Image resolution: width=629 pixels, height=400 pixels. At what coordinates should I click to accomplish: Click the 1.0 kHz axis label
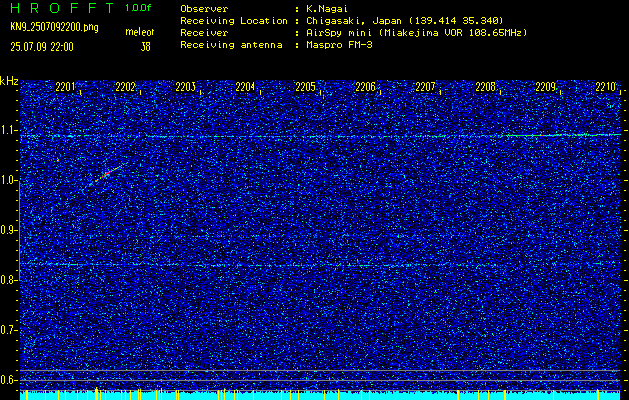click(9, 180)
